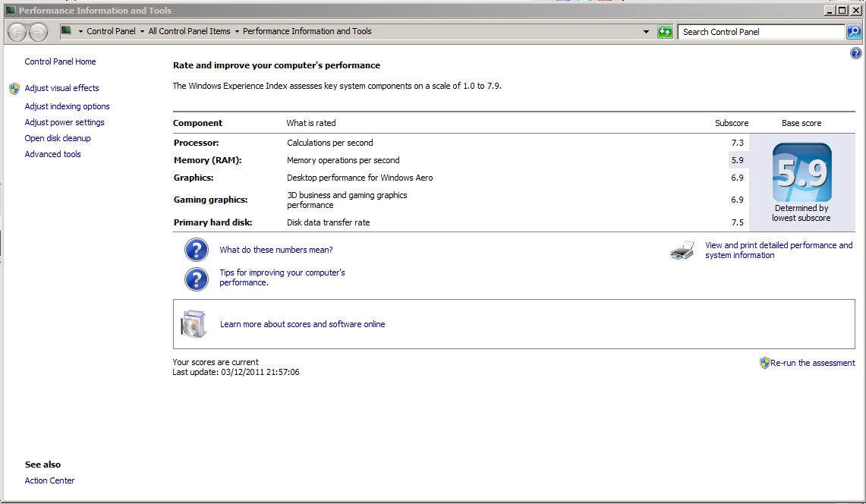Open Action Center link
Viewport: 866px width, 504px height.
click(x=49, y=480)
